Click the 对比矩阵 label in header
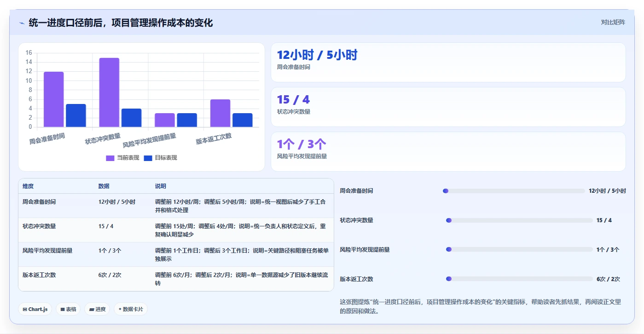Screen dimensions: 644x334 [x=613, y=22]
